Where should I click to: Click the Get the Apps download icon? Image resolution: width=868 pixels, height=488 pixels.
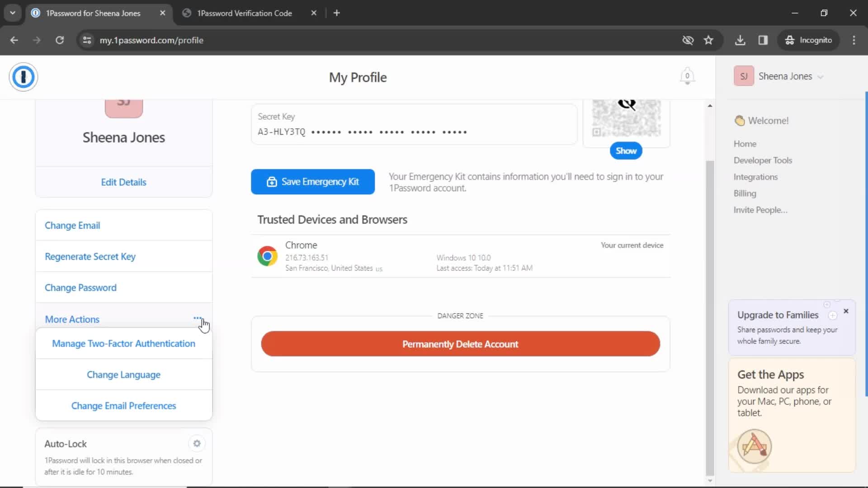[x=754, y=446]
